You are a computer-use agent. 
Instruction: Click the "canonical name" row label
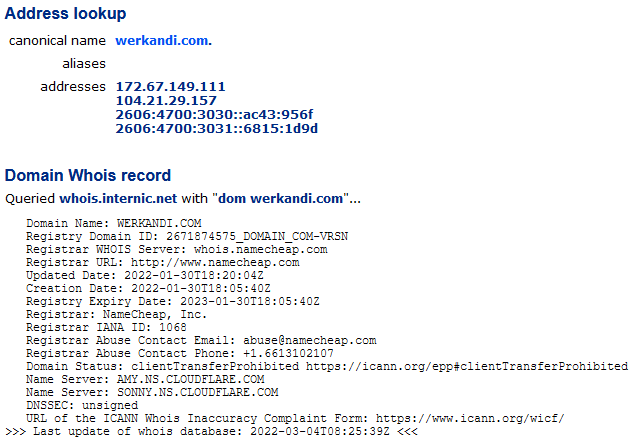click(x=57, y=41)
